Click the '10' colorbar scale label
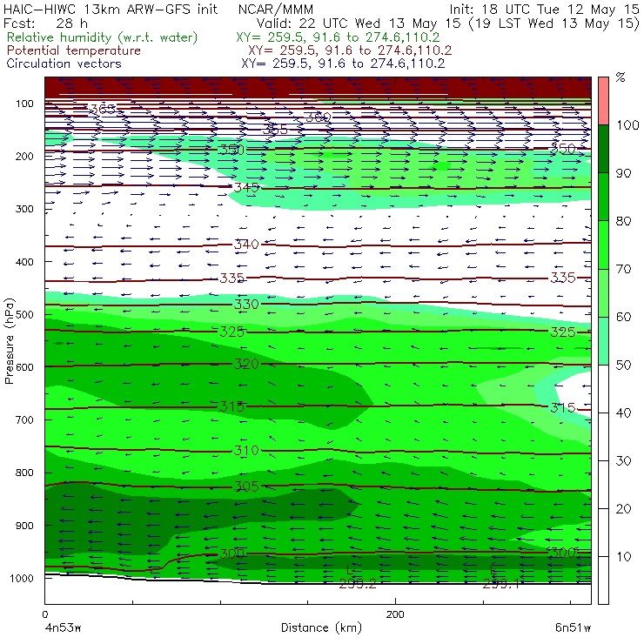Viewport: 644px width, 644px height. [x=623, y=557]
